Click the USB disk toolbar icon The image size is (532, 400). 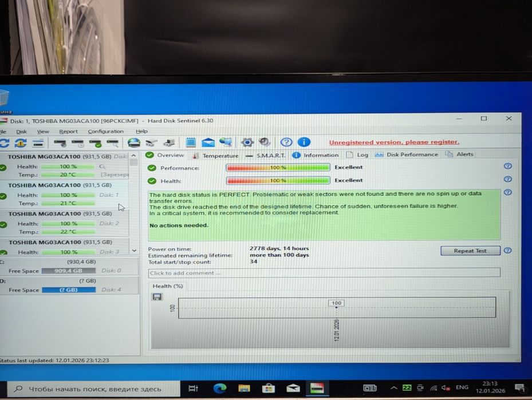(152, 143)
